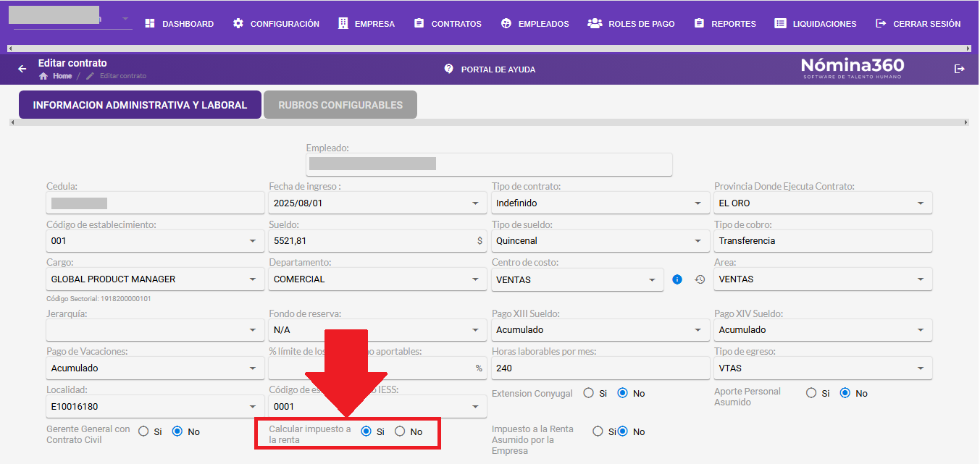Open the Pago XIII Sueldo dropdown
The height and width of the screenshot is (464, 980).
[600, 330]
